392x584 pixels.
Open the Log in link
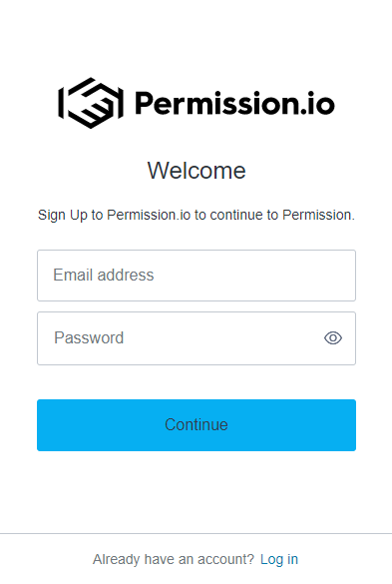279,559
